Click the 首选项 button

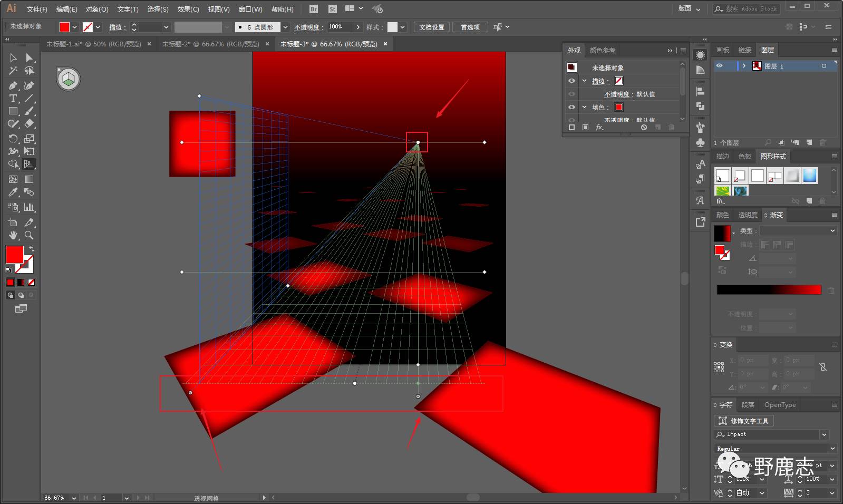pos(470,27)
